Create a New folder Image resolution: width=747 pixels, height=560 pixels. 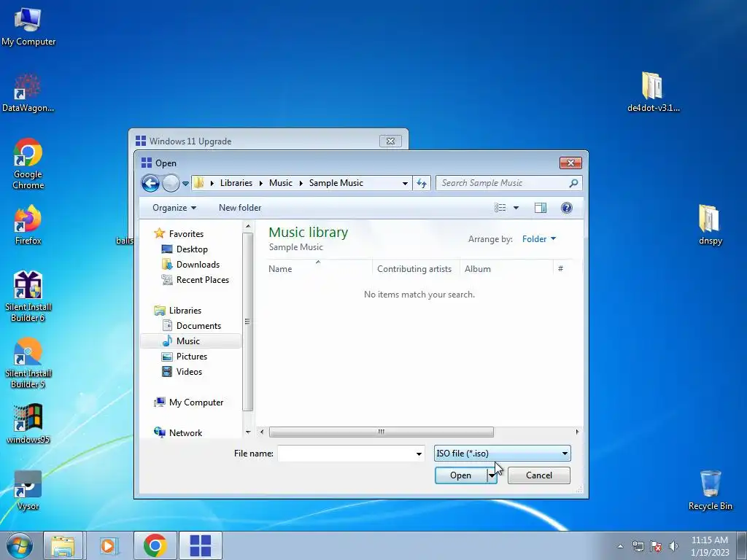click(239, 208)
